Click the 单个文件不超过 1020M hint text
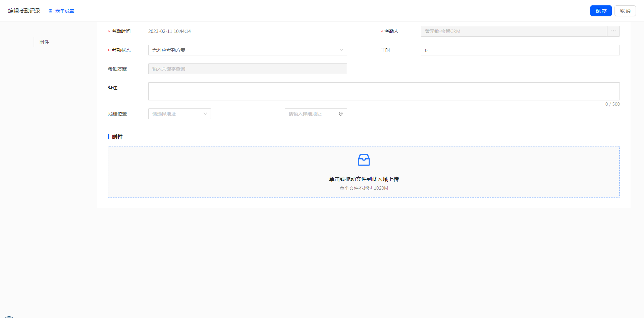 pyautogui.click(x=364, y=188)
